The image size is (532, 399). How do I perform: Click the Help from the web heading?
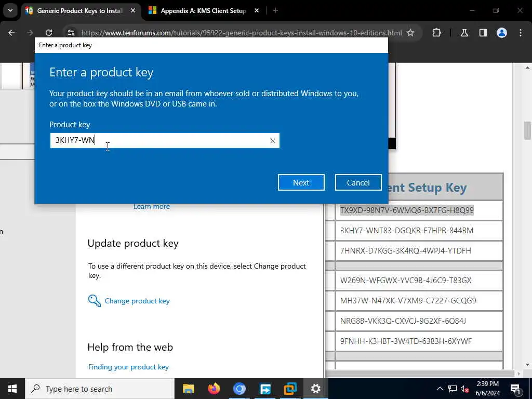130,348
